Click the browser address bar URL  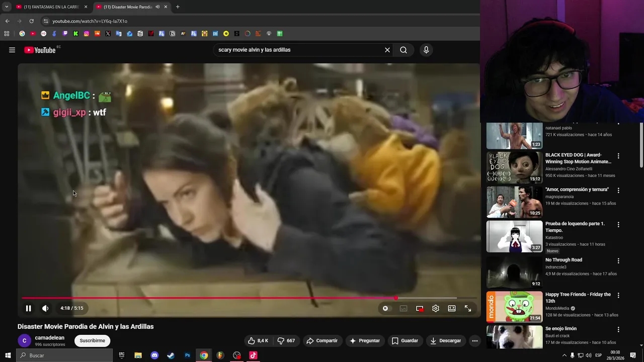[90, 21]
